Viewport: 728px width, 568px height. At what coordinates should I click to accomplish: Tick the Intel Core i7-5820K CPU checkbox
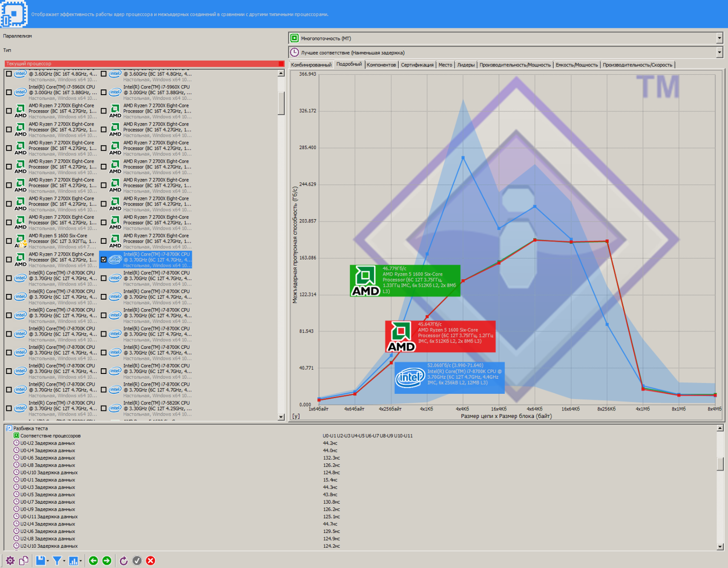click(x=104, y=408)
